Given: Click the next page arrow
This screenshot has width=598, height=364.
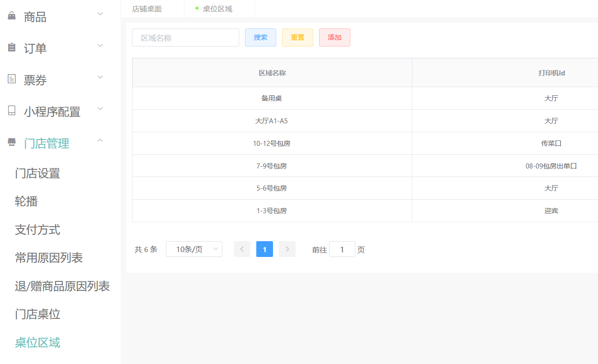Looking at the screenshot, I should coord(287,249).
